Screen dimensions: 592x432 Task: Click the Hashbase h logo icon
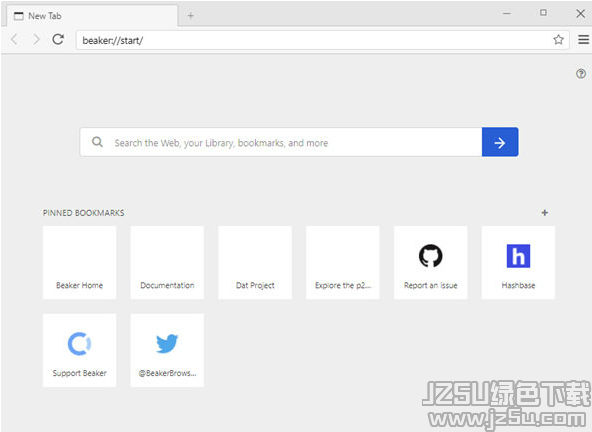518,256
